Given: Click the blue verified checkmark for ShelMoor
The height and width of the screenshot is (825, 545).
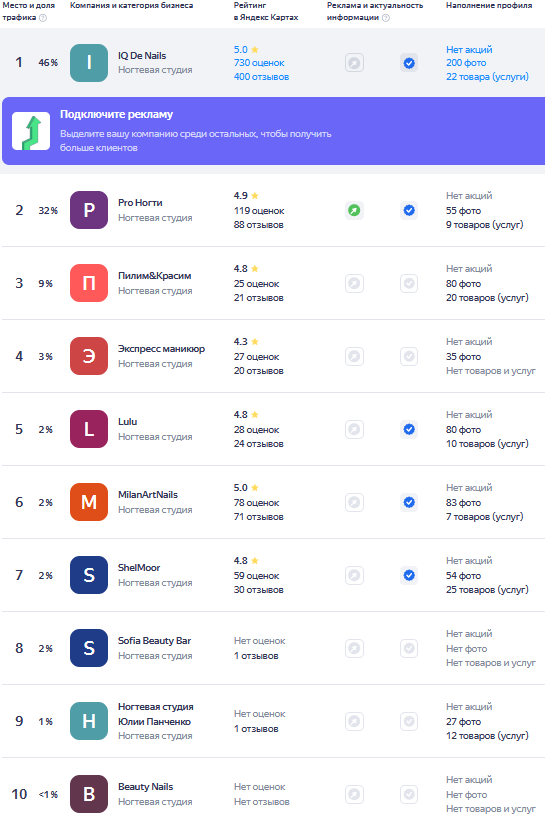Looking at the screenshot, I should (409, 575).
